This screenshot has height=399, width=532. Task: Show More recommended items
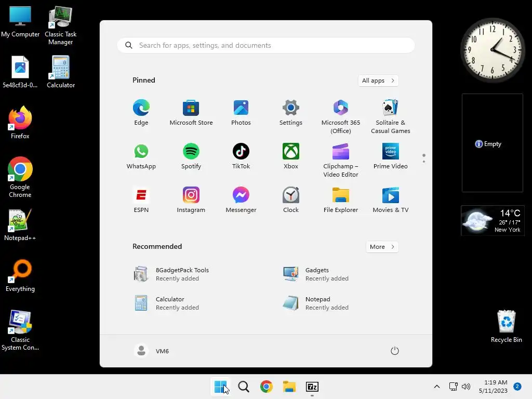pos(382,247)
